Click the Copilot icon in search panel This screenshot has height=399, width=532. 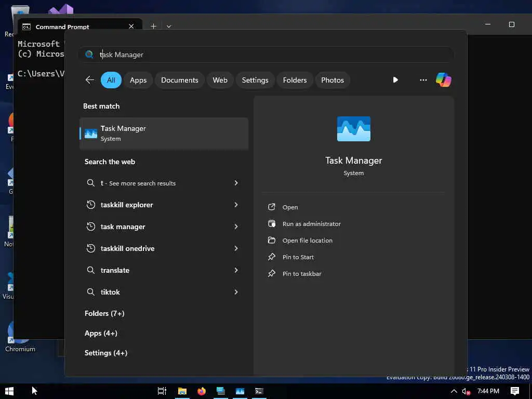pyautogui.click(x=444, y=80)
